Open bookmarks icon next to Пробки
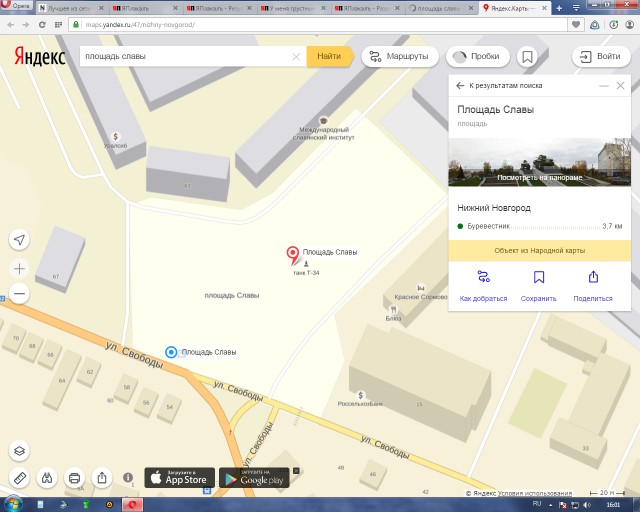The image size is (640, 512). point(527,56)
